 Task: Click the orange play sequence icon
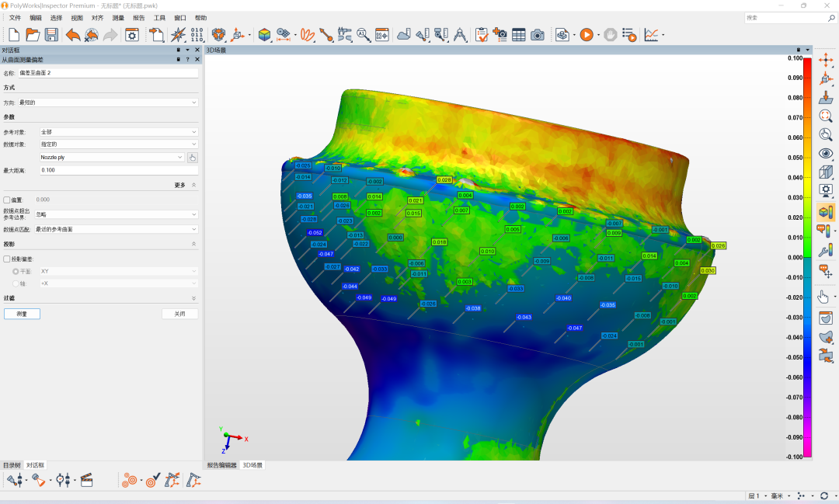(x=586, y=34)
